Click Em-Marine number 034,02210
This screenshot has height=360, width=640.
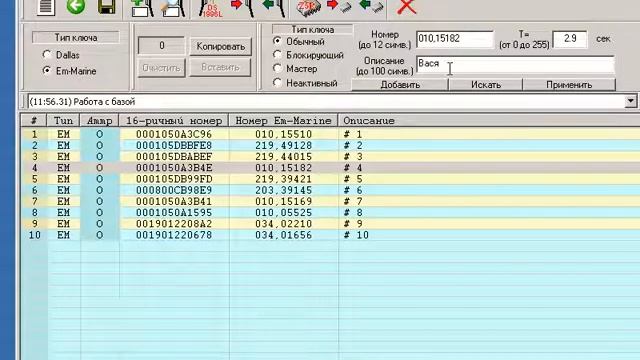(x=283, y=224)
